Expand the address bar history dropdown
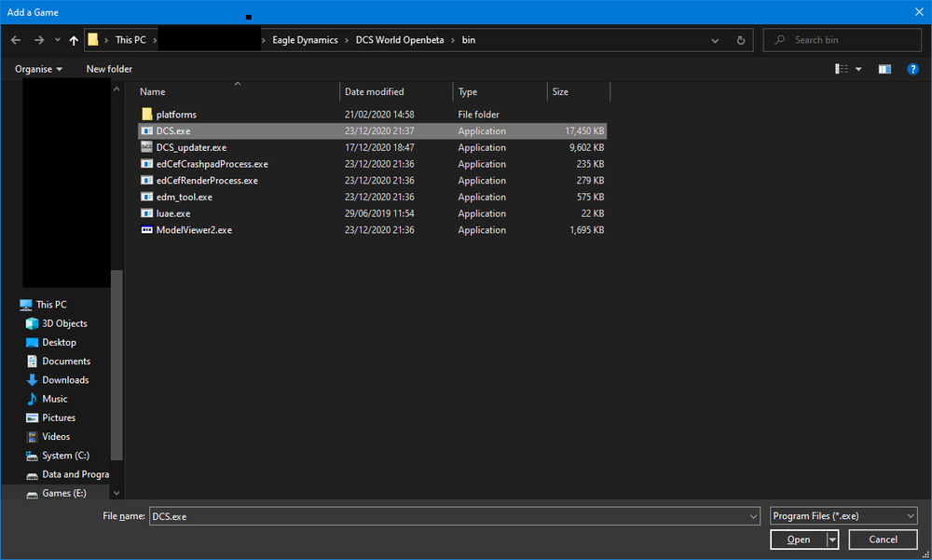 (715, 40)
